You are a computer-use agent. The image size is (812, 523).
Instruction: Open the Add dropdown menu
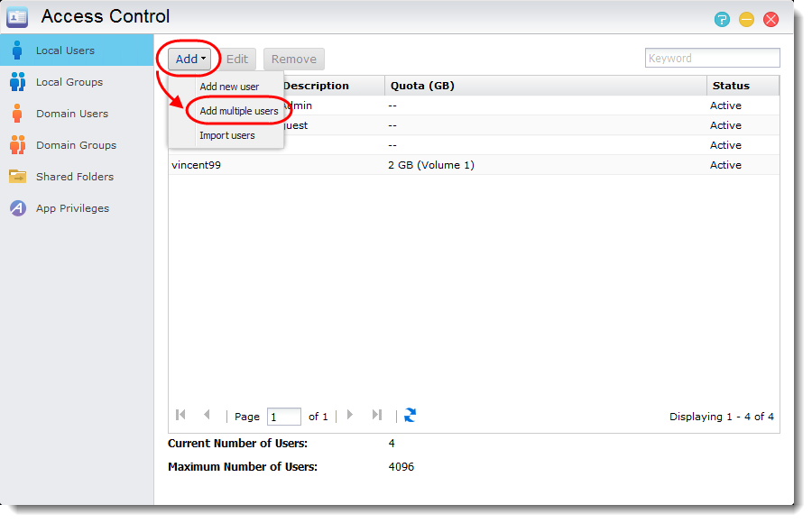tap(188, 57)
